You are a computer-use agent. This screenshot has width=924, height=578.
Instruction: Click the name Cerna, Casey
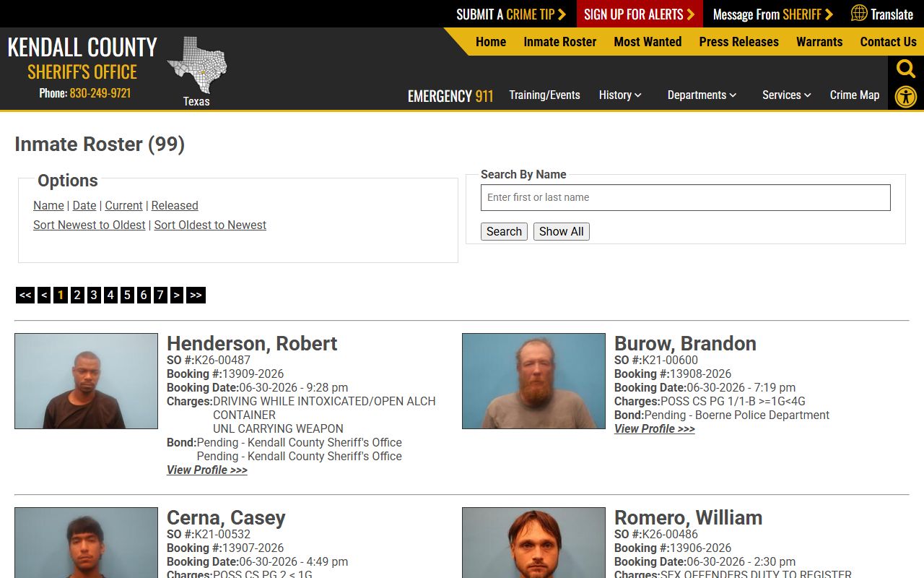pyautogui.click(x=226, y=517)
